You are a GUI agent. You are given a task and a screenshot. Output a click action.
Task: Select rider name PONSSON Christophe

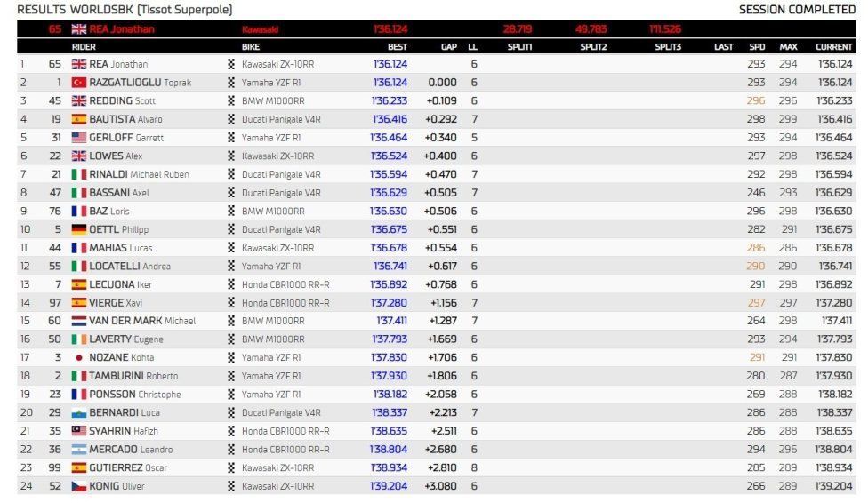(135, 395)
